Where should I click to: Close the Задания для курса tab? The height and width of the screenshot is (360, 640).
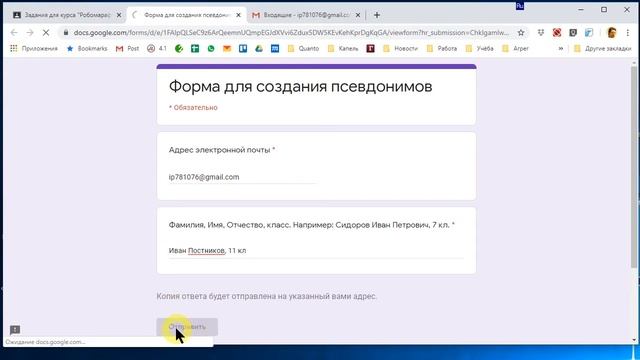coord(119,15)
